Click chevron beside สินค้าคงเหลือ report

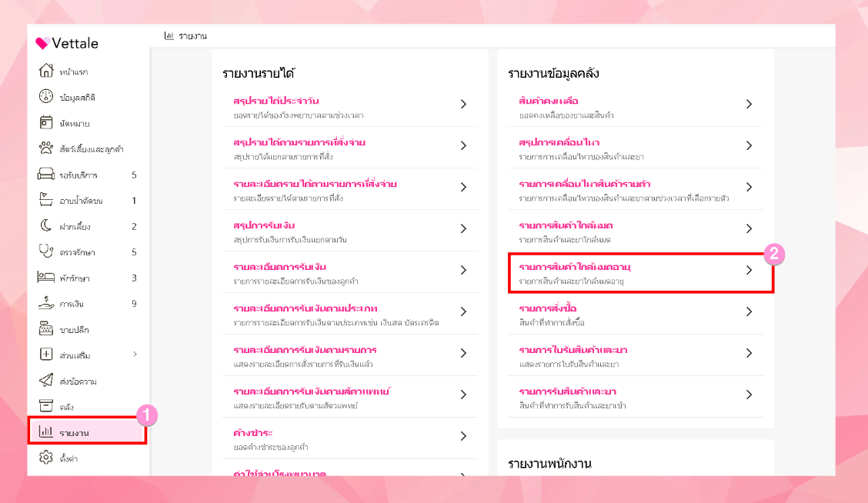pyautogui.click(x=749, y=104)
